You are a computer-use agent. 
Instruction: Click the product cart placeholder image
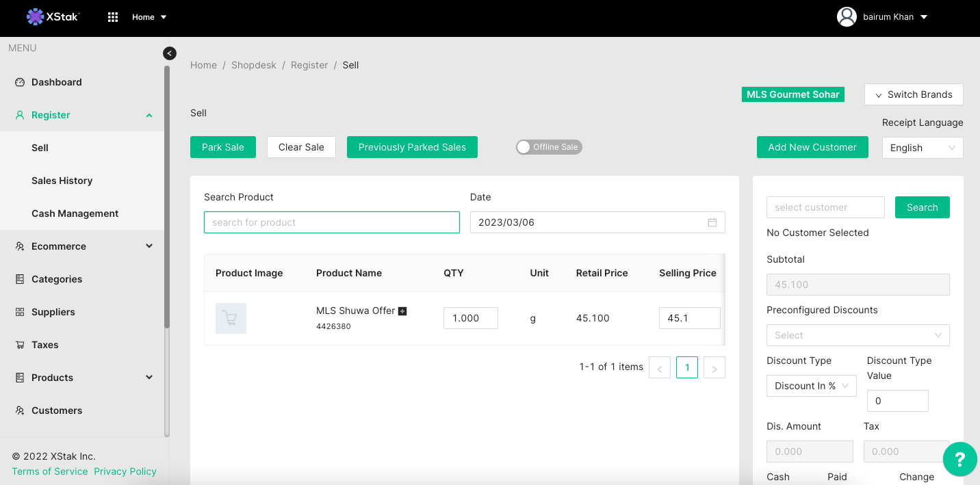(x=231, y=318)
